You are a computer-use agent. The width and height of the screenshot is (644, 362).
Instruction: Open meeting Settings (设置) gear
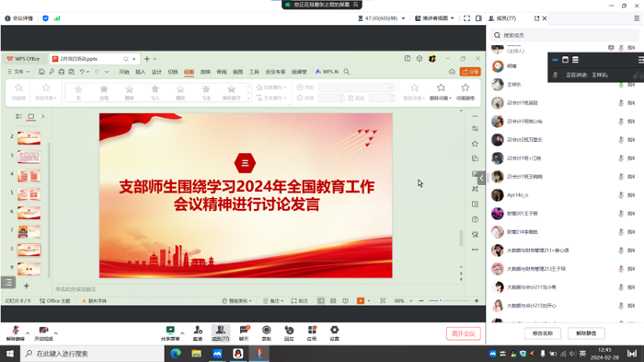coord(334,333)
